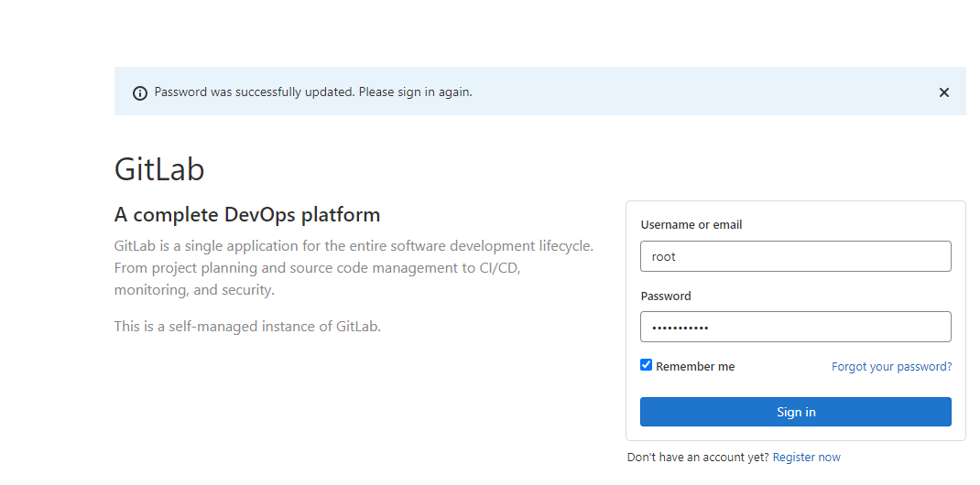The width and height of the screenshot is (980, 485).
Task: Focus the Password input field
Action: click(796, 327)
